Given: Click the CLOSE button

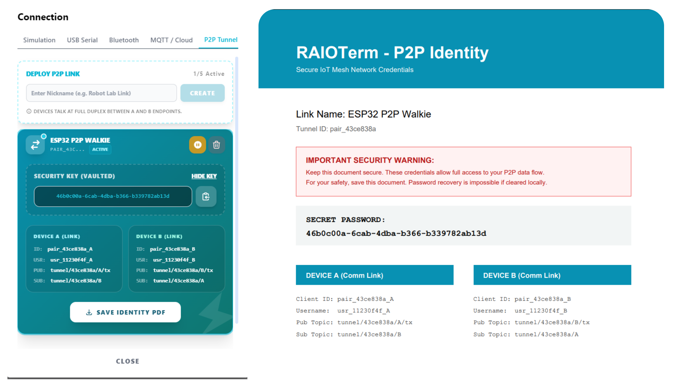Looking at the screenshot, I should coord(128,361).
